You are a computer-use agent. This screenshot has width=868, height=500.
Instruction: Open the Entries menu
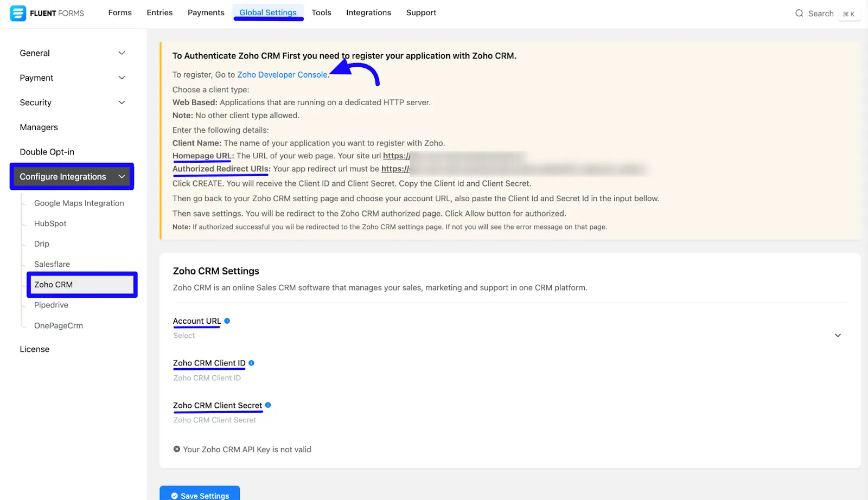pos(159,12)
